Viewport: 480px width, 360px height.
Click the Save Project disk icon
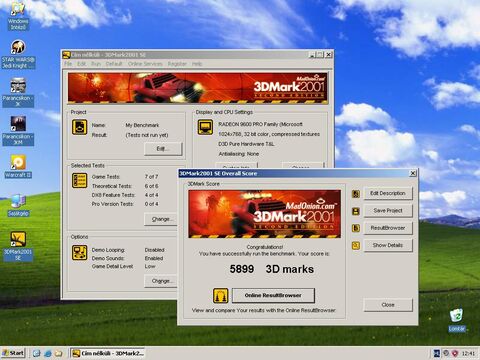[356, 211]
